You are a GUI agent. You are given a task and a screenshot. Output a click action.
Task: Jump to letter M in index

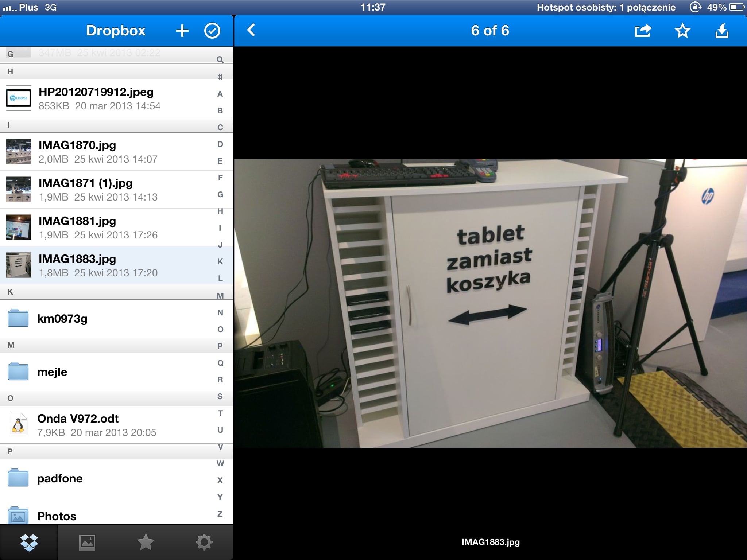tap(220, 296)
